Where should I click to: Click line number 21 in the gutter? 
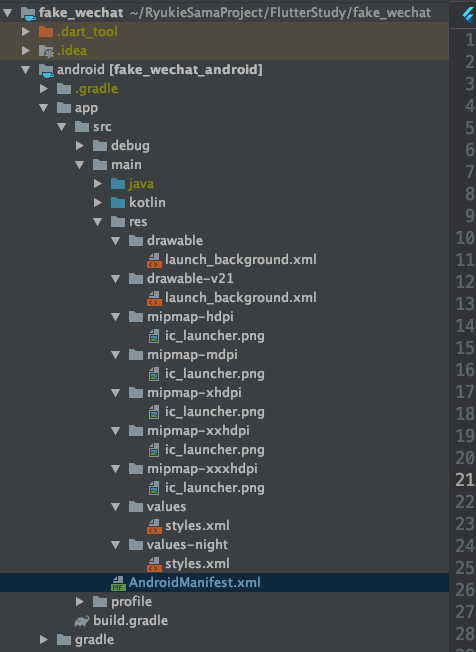465,480
